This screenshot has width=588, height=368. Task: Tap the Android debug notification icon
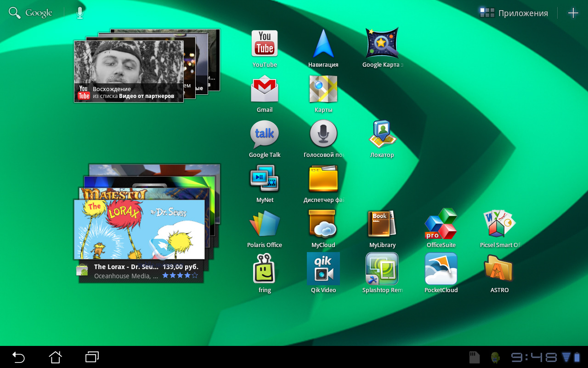pos(495,357)
